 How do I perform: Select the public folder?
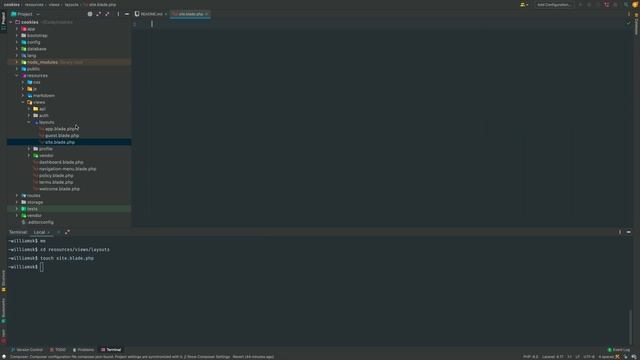click(x=33, y=69)
